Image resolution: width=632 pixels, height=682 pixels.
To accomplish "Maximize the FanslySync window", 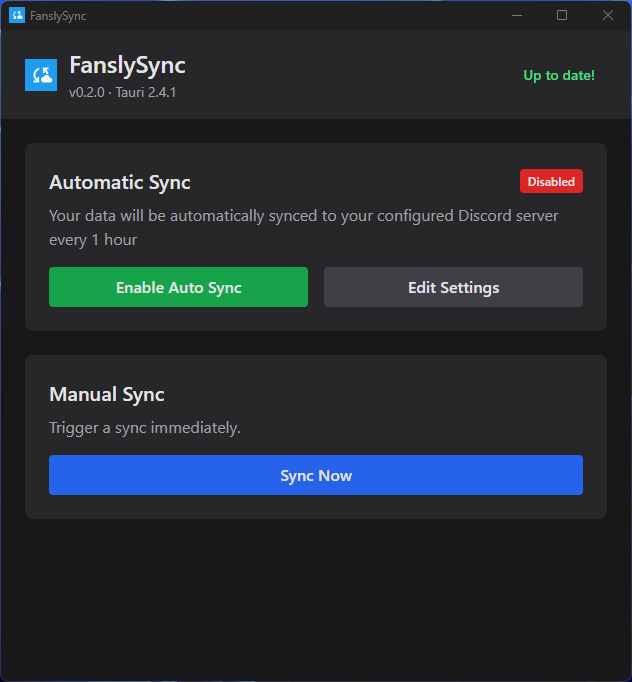I will click(562, 15).
